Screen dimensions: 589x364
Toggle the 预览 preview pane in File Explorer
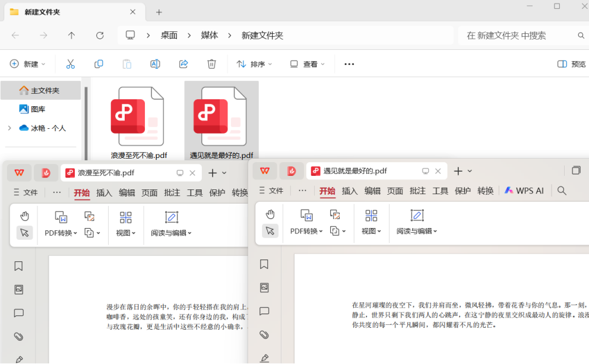[x=571, y=64]
